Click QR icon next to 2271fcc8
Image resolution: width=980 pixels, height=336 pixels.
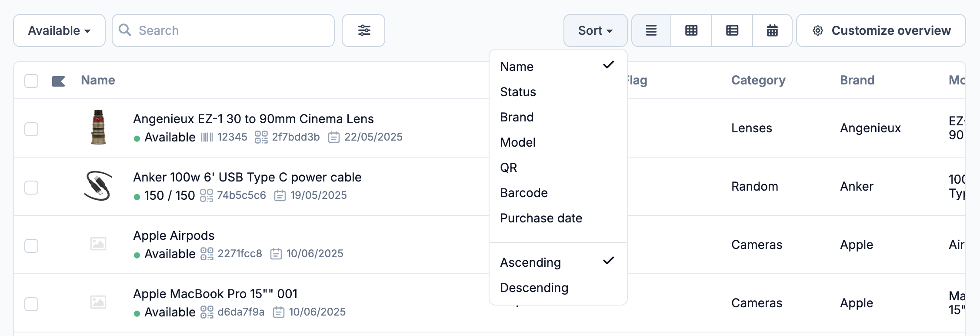click(207, 254)
